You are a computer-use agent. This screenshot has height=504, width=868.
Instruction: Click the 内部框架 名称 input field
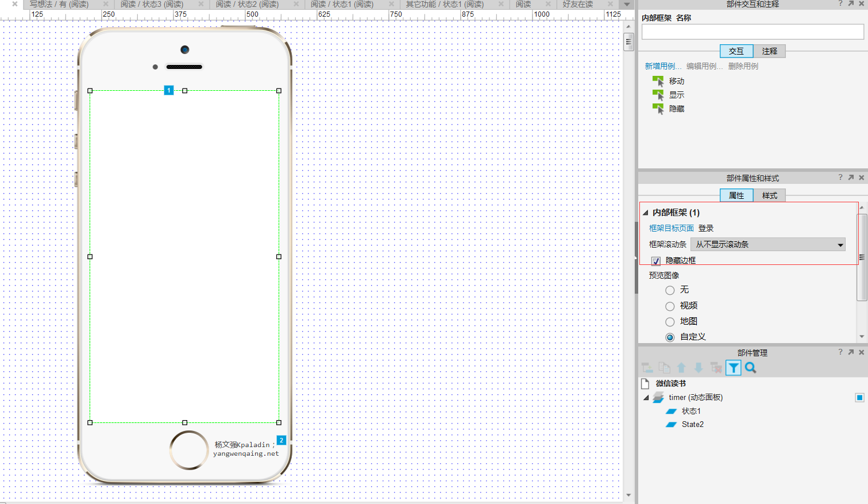pos(753,32)
